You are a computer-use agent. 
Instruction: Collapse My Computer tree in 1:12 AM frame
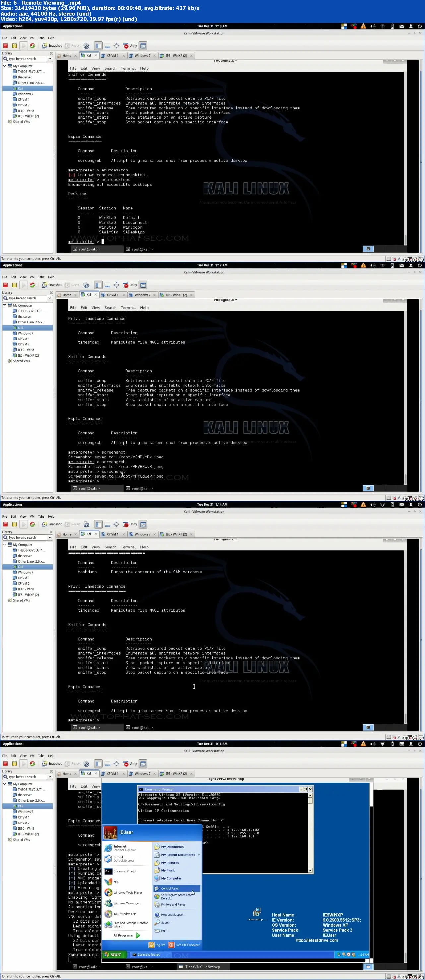pyautogui.click(x=5, y=306)
